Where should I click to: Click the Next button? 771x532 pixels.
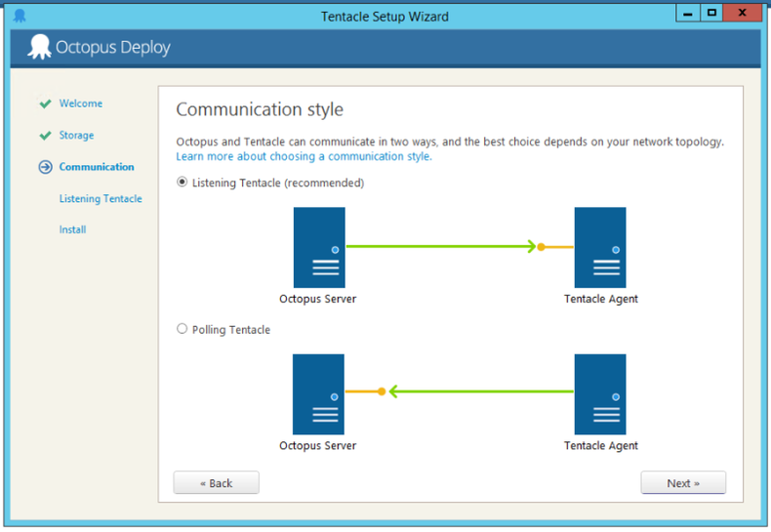click(683, 483)
